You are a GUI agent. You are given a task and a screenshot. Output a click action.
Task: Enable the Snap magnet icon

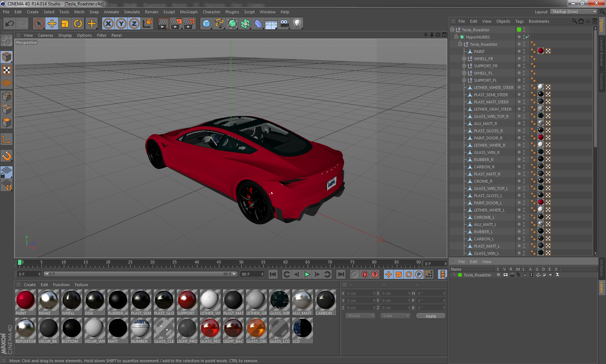(x=6, y=156)
